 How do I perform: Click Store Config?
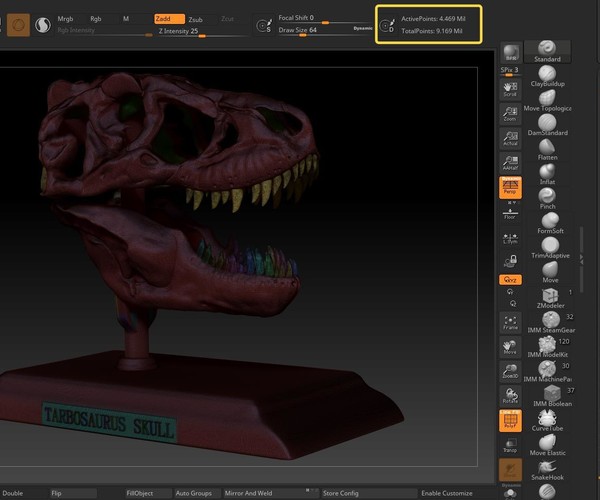369,493
